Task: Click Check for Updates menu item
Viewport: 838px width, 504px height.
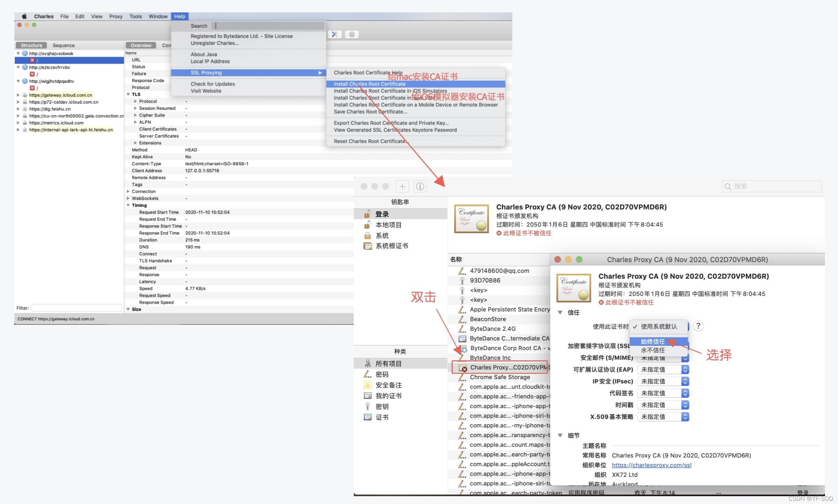Action: tap(213, 84)
